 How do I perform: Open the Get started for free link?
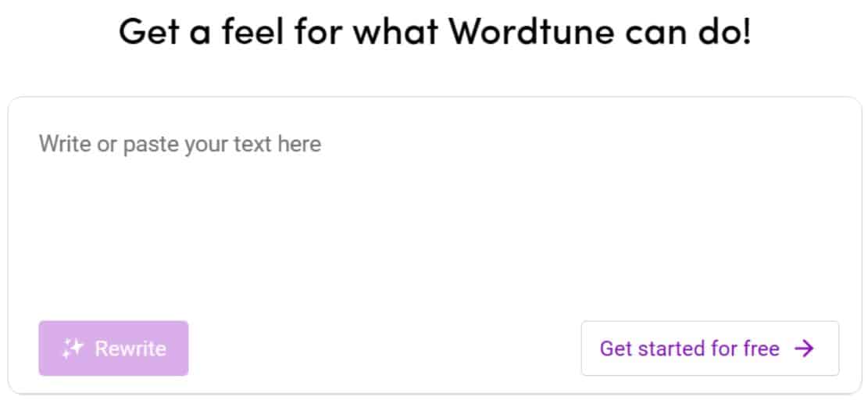(709, 349)
